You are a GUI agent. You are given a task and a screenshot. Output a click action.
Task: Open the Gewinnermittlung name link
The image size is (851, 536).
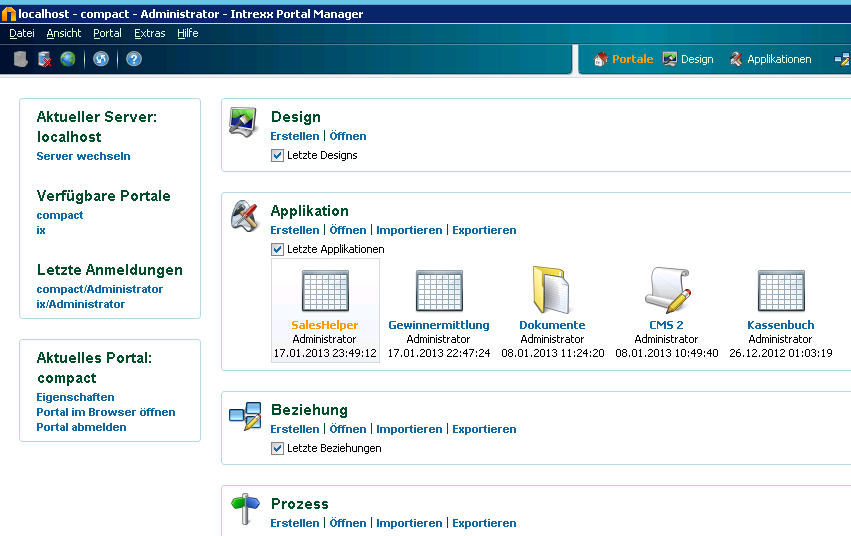click(439, 325)
